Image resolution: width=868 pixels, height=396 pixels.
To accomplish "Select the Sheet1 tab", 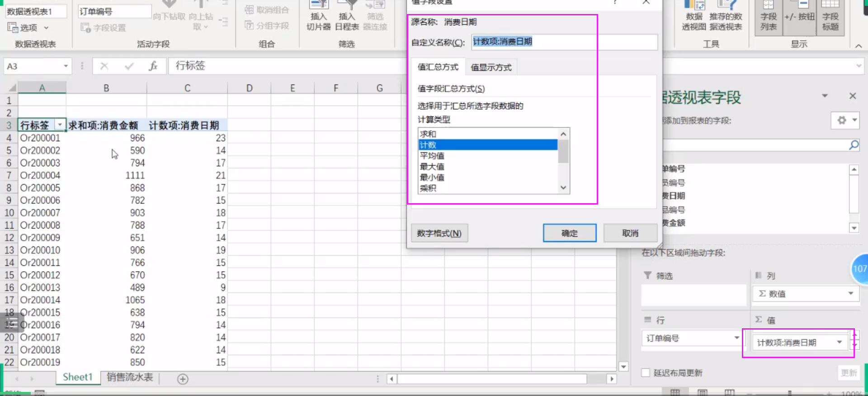I will [78, 377].
